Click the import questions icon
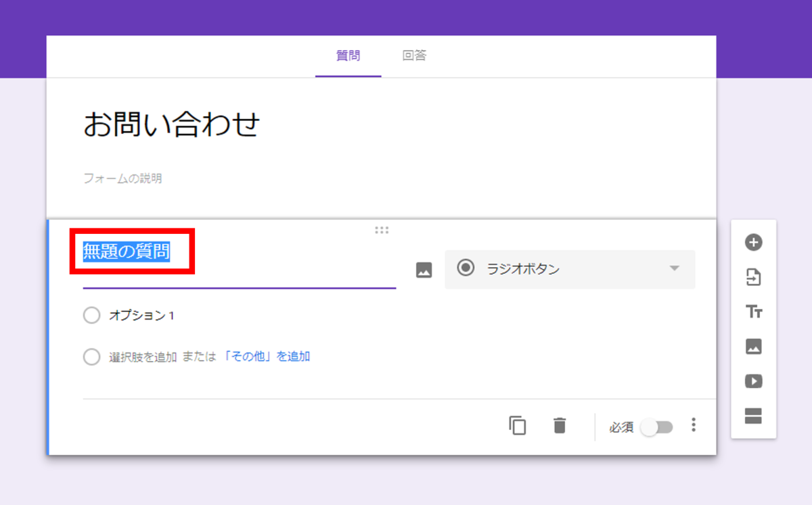The image size is (812, 505). click(x=753, y=277)
